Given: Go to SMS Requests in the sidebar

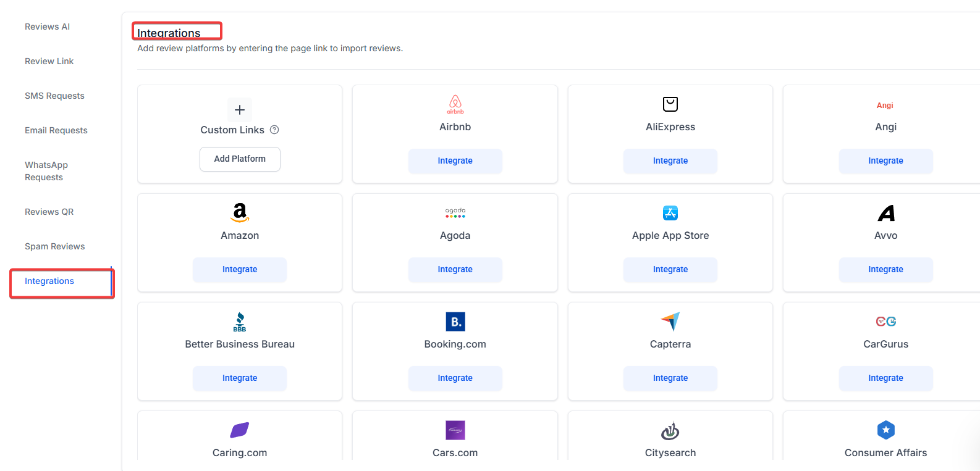Looking at the screenshot, I should [x=54, y=96].
